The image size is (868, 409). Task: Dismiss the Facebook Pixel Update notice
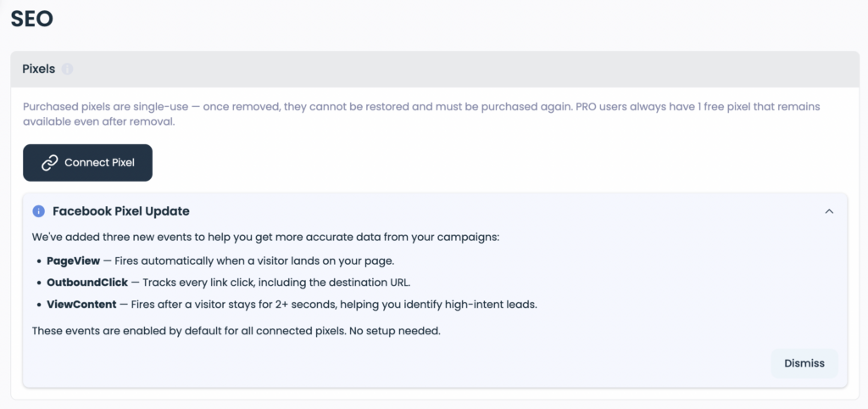(804, 363)
